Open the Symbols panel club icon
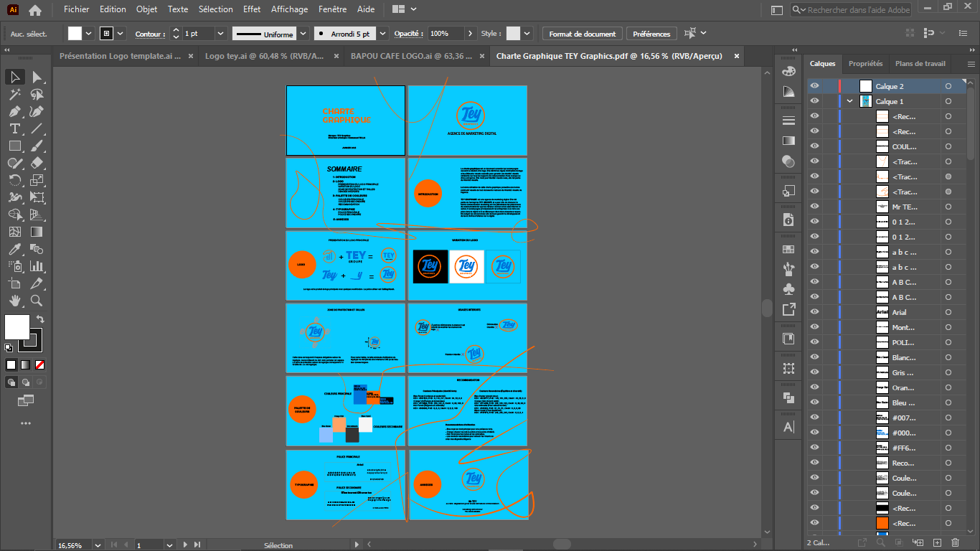 coord(788,289)
